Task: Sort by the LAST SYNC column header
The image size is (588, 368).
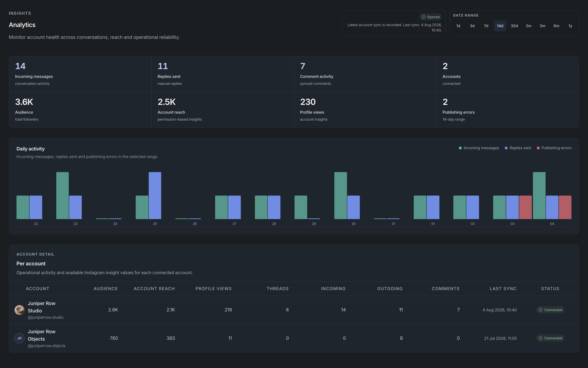Action: click(503, 289)
